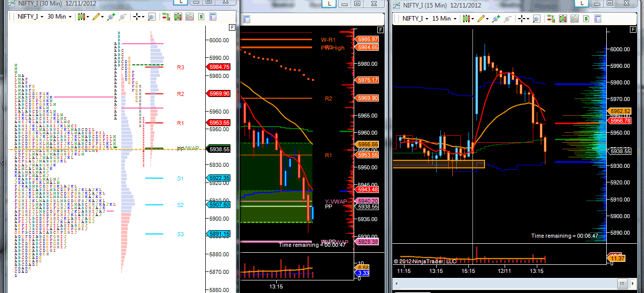The image size is (644, 293).
Task: Click 5943.48 price label in middle chart
Action: (367, 189)
